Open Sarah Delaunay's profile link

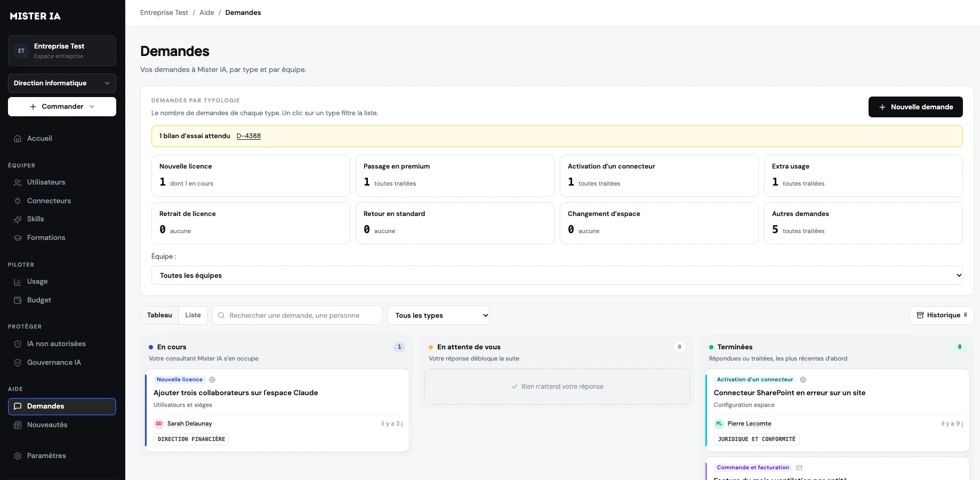pos(190,423)
